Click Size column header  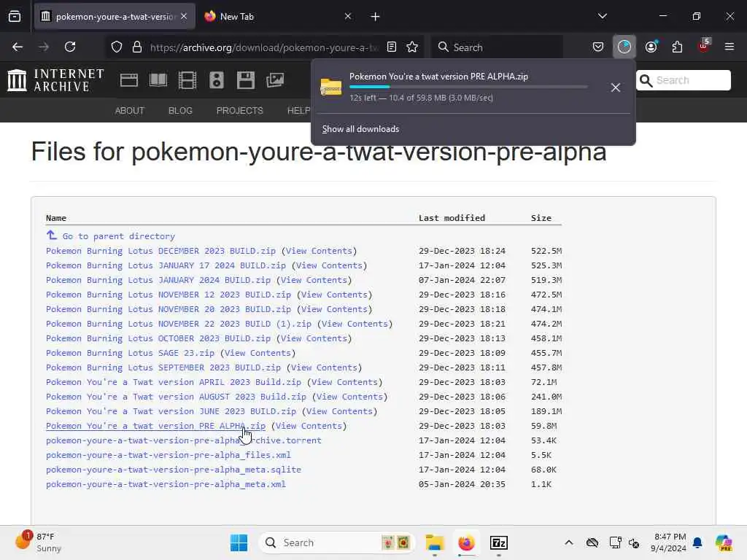pos(541,218)
